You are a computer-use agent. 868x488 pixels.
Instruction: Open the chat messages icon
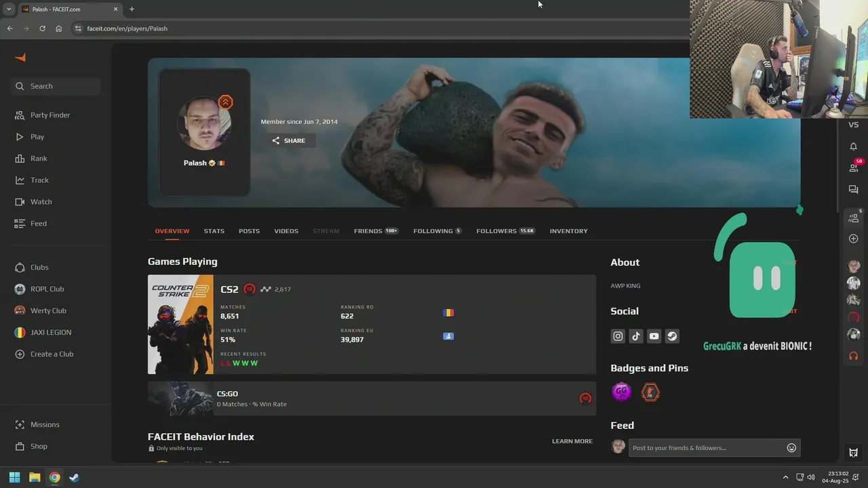click(854, 190)
